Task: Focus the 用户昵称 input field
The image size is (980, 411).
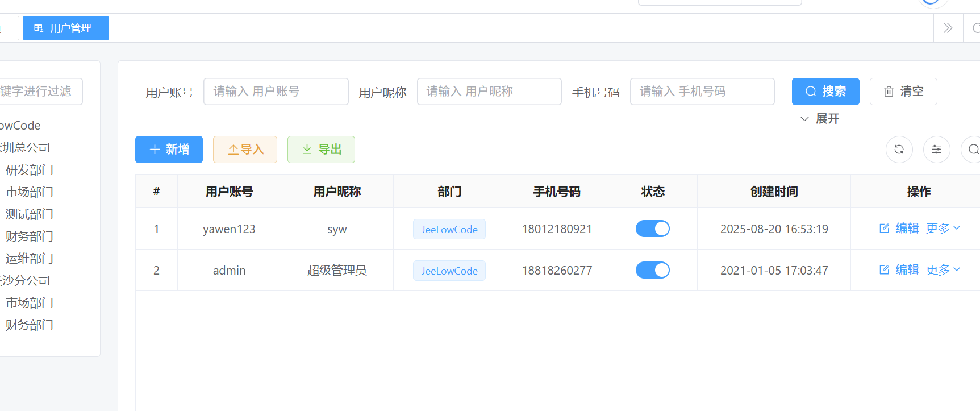Action: point(489,92)
